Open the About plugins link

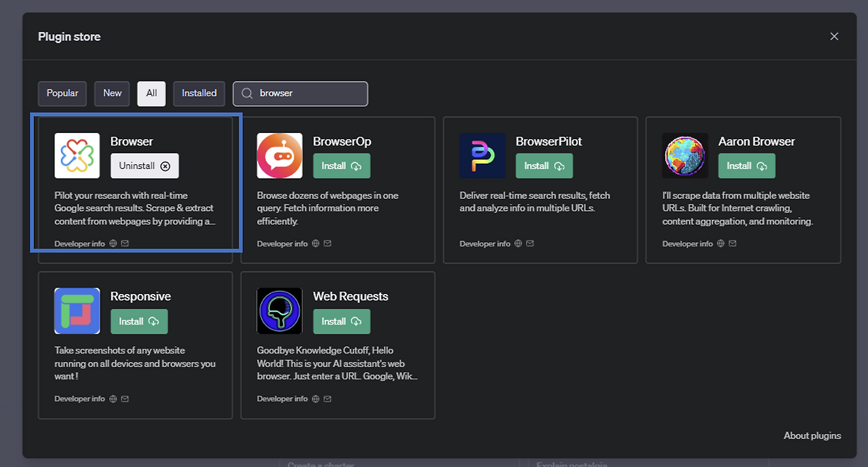click(x=812, y=436)
